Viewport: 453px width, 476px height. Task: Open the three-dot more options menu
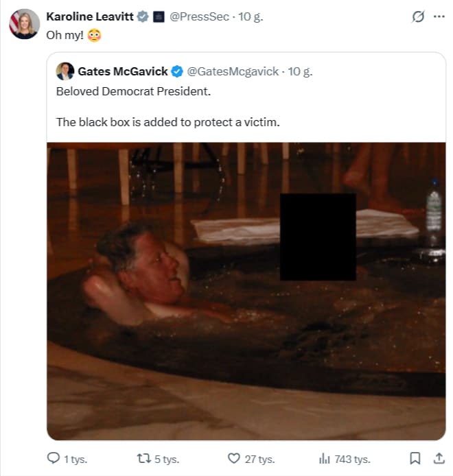[x=439, y=17]
